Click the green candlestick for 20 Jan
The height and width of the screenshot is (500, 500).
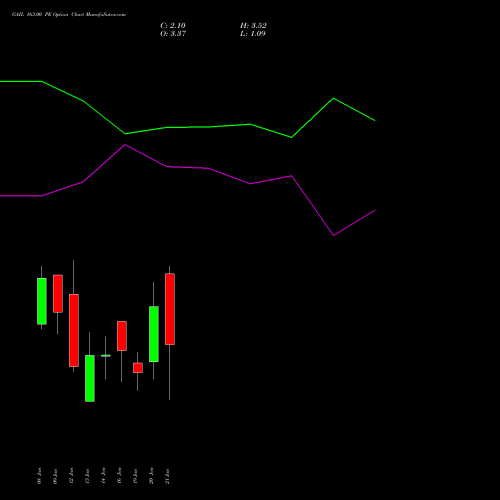(154, 334)
